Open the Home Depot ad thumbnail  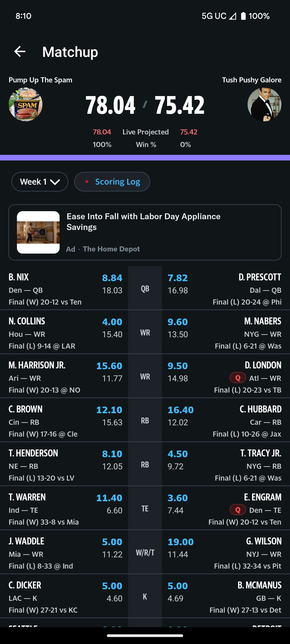38,232
